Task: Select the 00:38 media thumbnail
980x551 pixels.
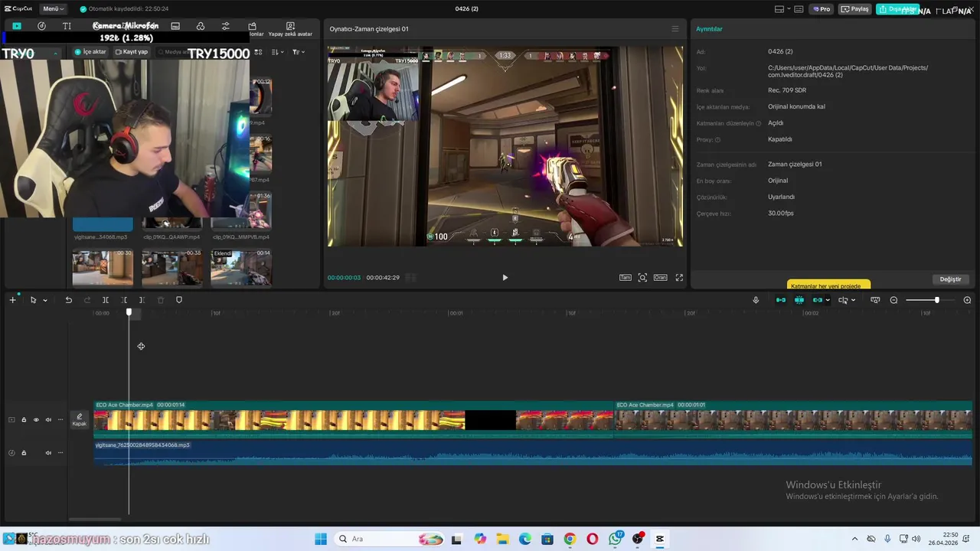Action: [171, 266]
